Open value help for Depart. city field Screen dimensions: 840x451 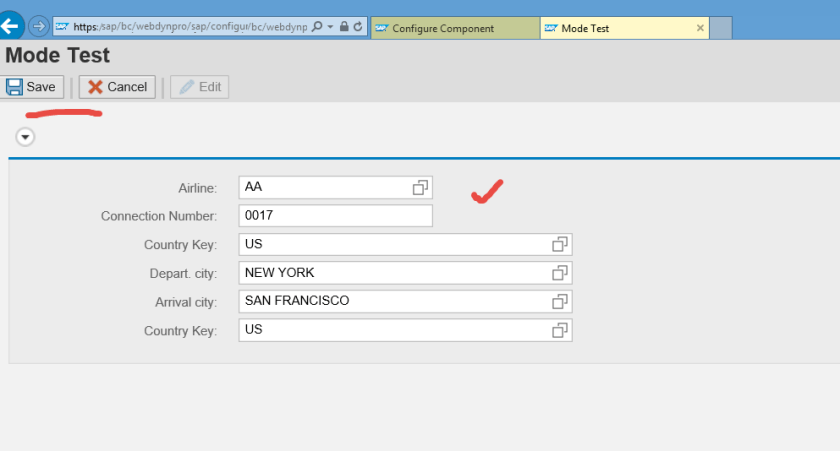click(560, 272)
